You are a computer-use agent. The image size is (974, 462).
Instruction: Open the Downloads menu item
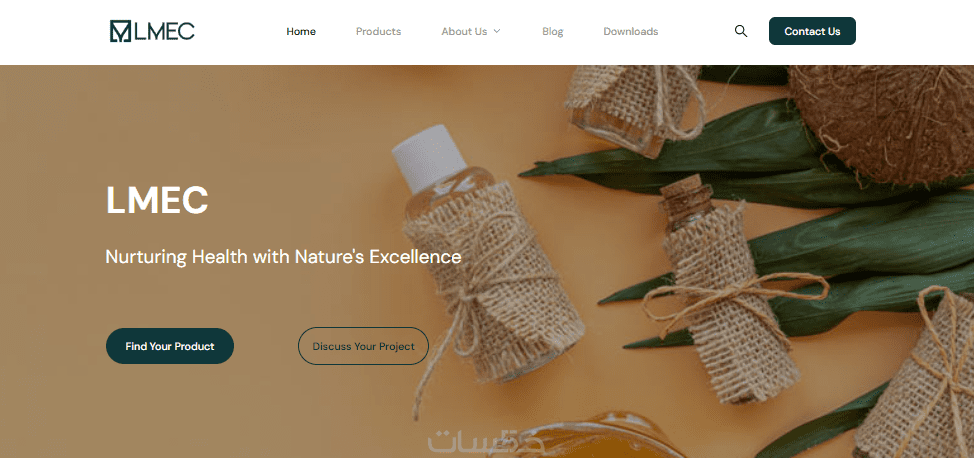pyautogui.click(x=630, y=32)
